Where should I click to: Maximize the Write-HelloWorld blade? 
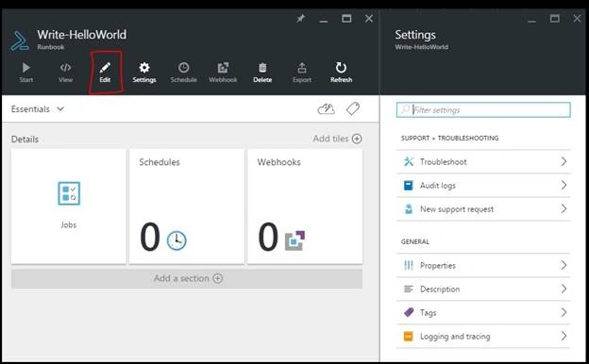pos(346,18)
